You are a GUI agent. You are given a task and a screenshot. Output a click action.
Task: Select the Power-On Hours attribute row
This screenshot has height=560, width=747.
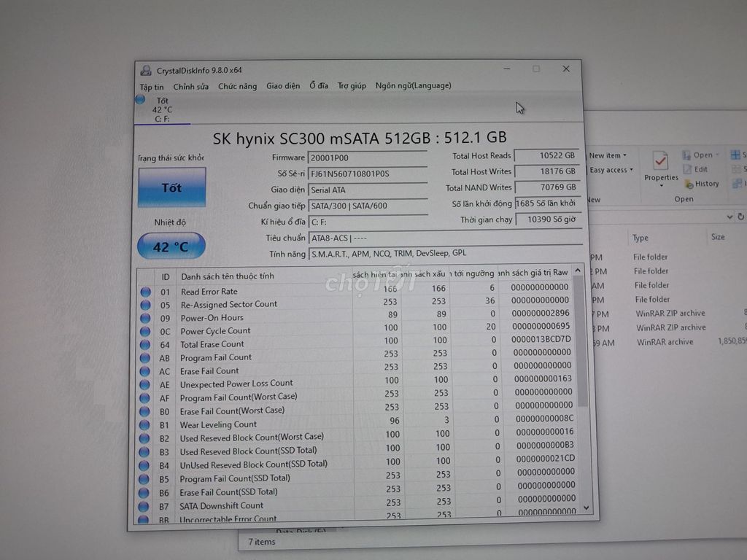tap(355, 316)
